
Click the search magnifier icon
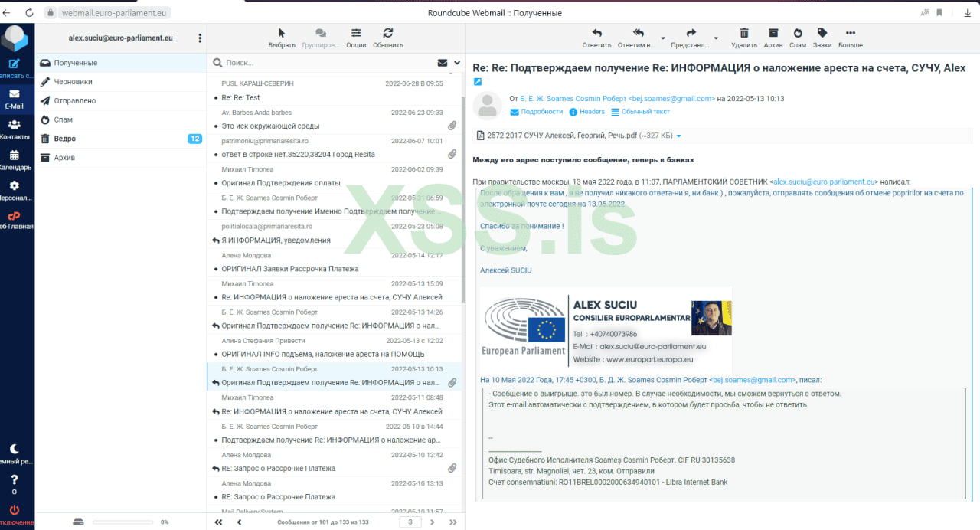point(218,63)
